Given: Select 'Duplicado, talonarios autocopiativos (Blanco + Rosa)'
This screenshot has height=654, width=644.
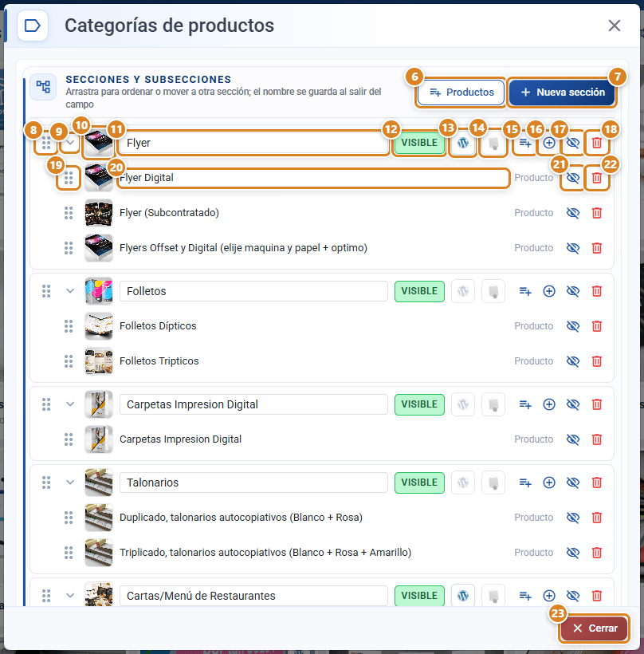Looking at the screenshot, I should click(241, 518).
